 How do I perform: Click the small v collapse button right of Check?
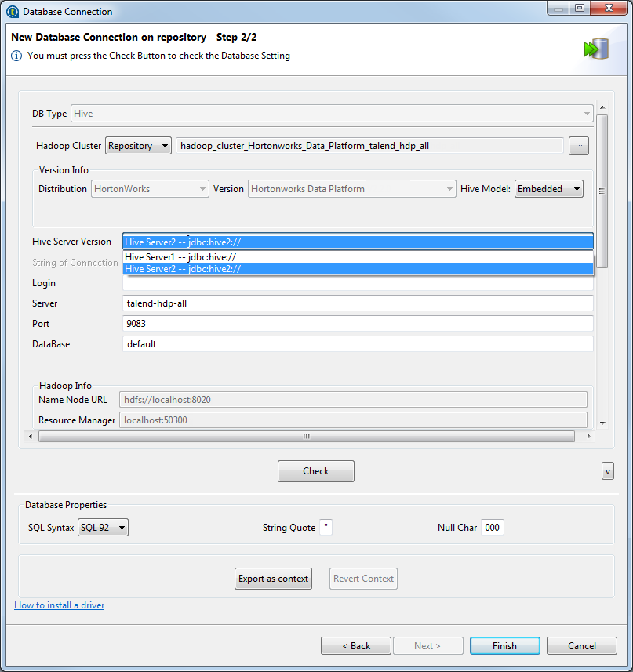pyautogui.click(x=608, y=471)
